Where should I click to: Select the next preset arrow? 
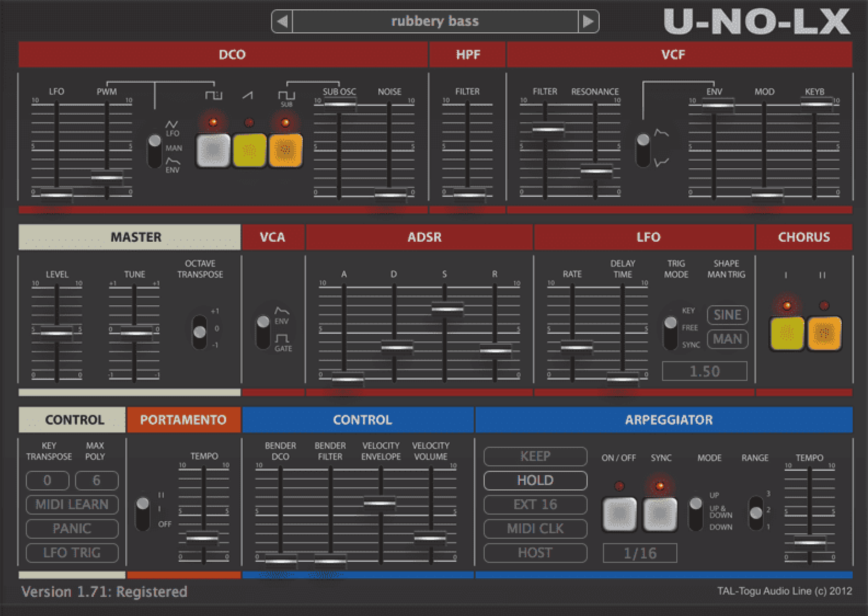pos(588,21)
